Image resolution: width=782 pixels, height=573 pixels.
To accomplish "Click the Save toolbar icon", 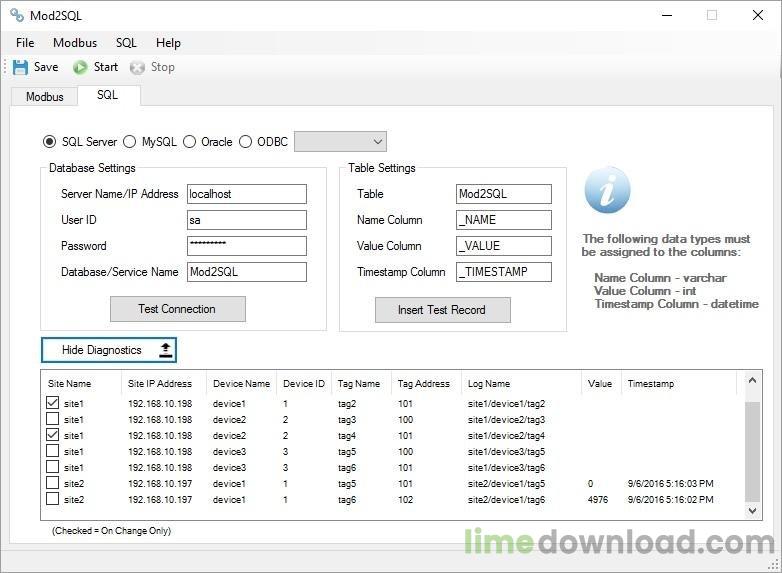I will tap(21, 67).
